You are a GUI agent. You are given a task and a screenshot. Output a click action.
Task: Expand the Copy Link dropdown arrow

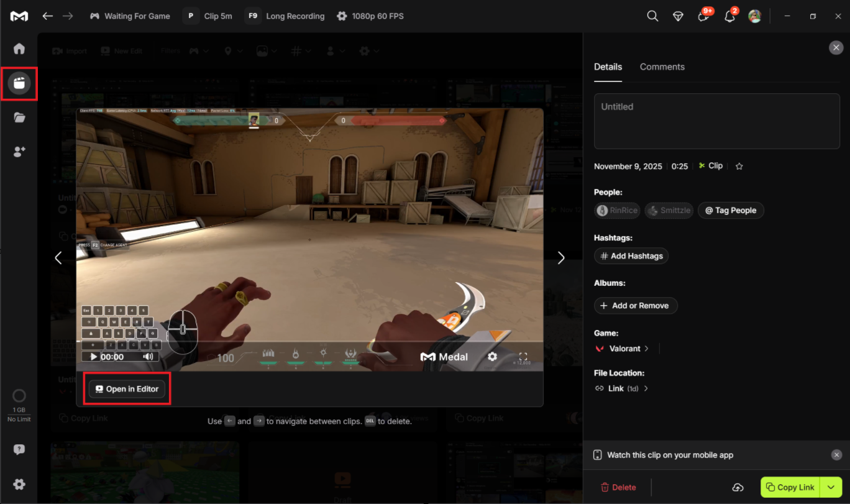(x=831, y=487)
